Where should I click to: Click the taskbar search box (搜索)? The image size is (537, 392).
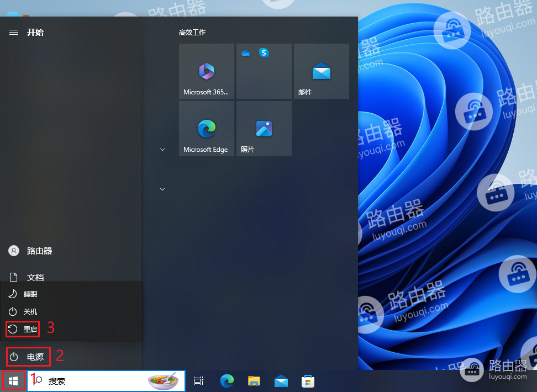click(106, 381)
